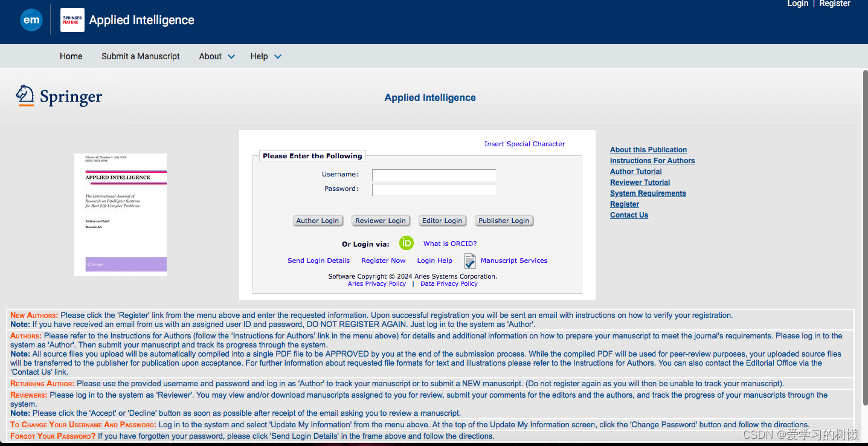The width and height of the screenshot is (868, 446).
Task: Open the Login Help link
Action: coord(435,260)
